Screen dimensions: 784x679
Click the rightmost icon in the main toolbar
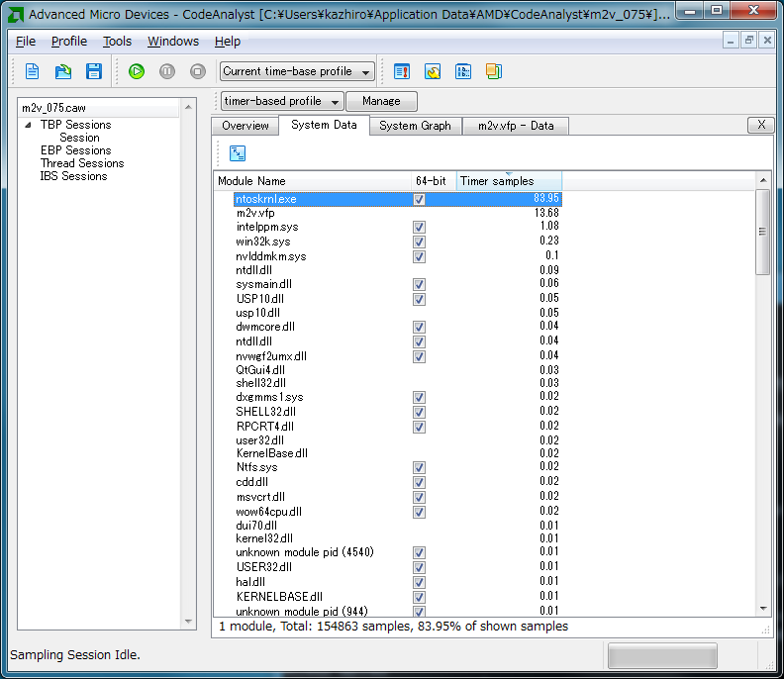coord(494,71)
